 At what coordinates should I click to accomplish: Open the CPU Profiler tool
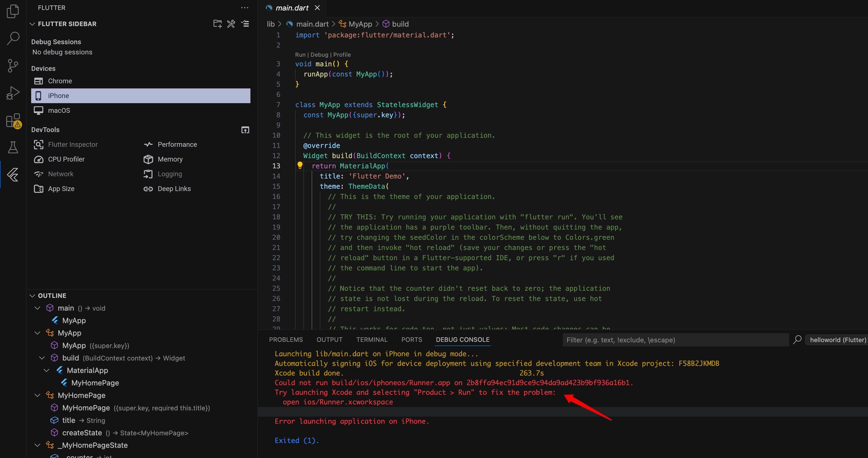click(x=66, y=159)
